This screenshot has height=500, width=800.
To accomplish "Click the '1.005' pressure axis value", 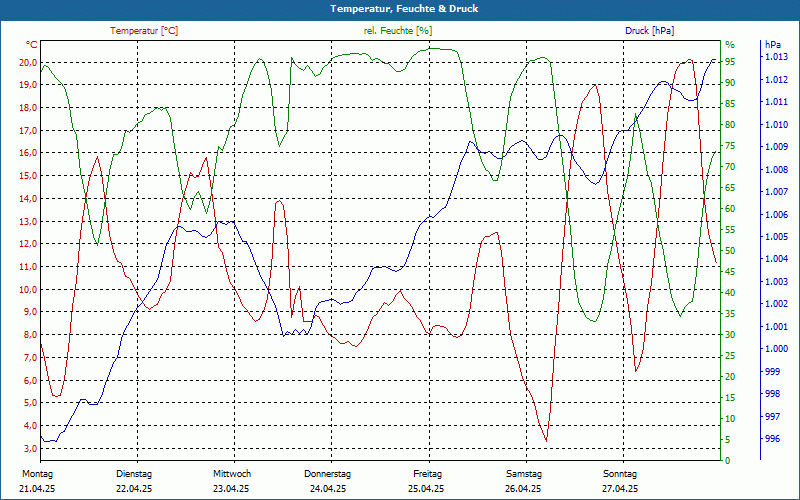I will 776,237.
